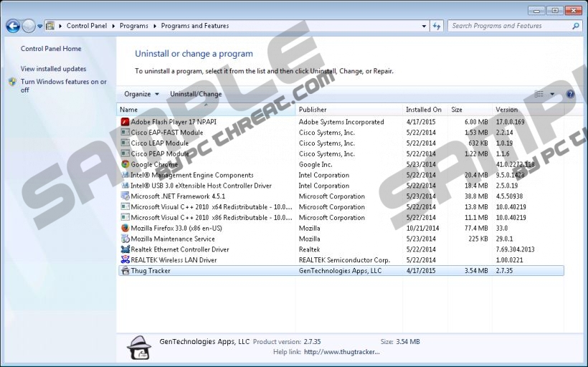The width and height of the screenshot is (588, 367).
Task: Click the Google Chrome program icon
Action: pos(125,164)
